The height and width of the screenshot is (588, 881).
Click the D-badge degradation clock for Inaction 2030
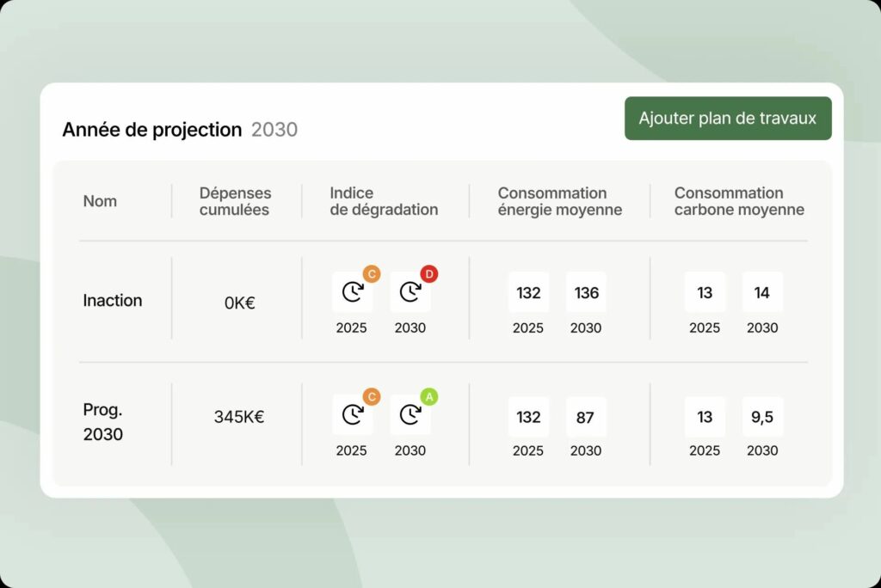(x=410, y=292)
